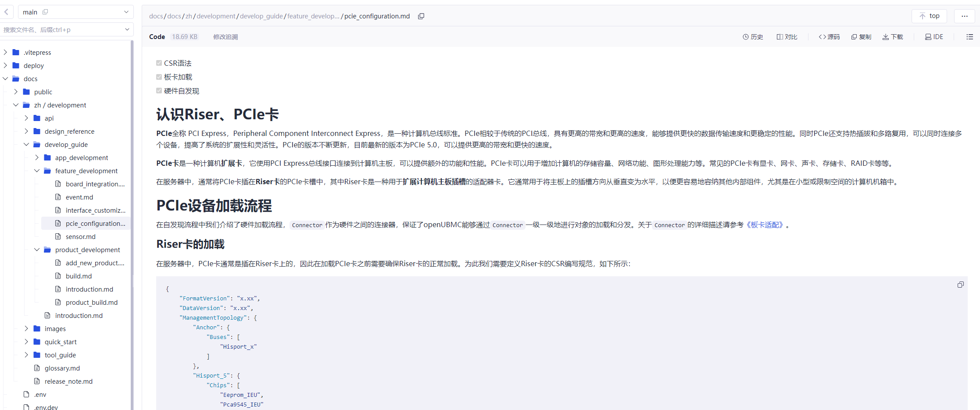Toggle the CSR语法 checkbox

pyautogui.click(x=159, y=63)
